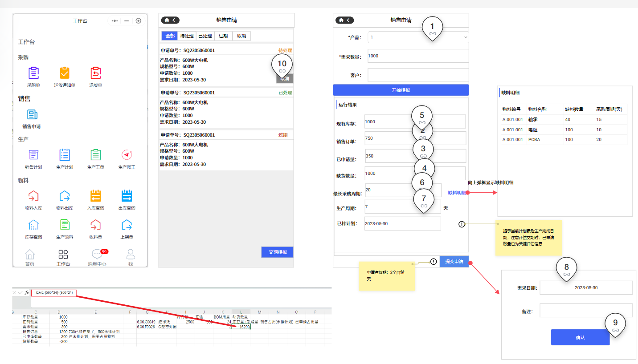The image size is (638, 364).
Task: Click the home icon on the 销售申请 list screen
Action: 167,20
